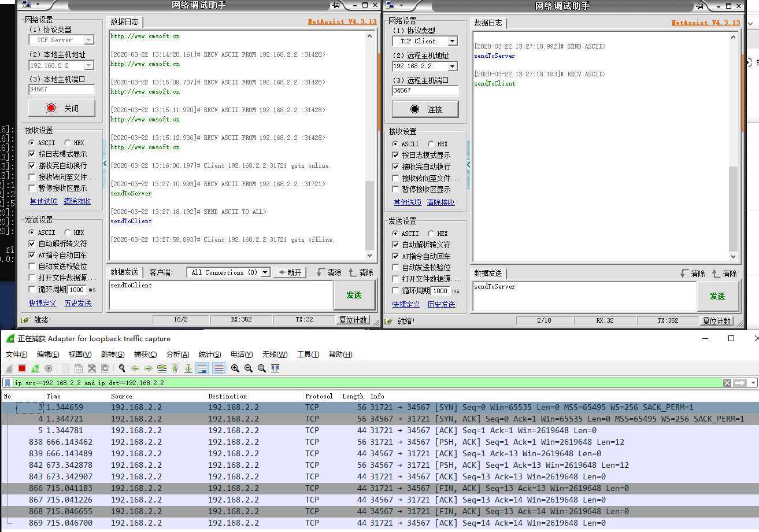Open the 帮助(H) menu in Wireshark
This screenshot has height=532, width=759.
pyautogui.click(x=340, y=354)
